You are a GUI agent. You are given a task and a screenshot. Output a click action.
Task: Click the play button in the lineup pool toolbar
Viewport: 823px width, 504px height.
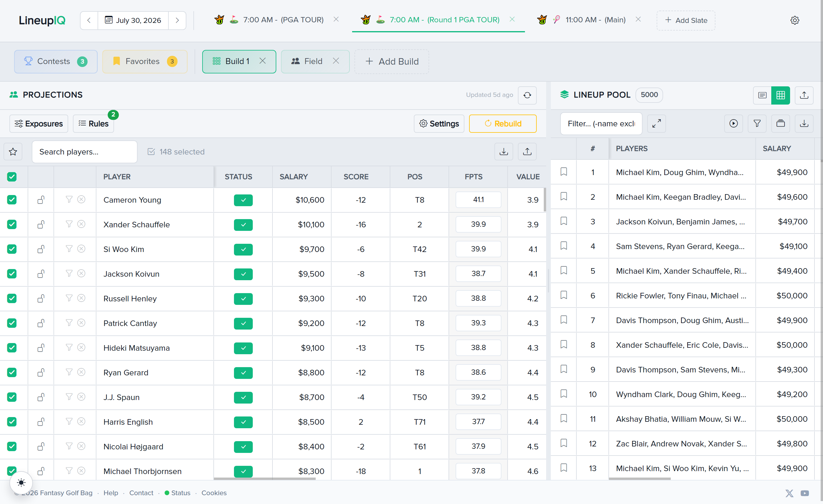[733, 123]
